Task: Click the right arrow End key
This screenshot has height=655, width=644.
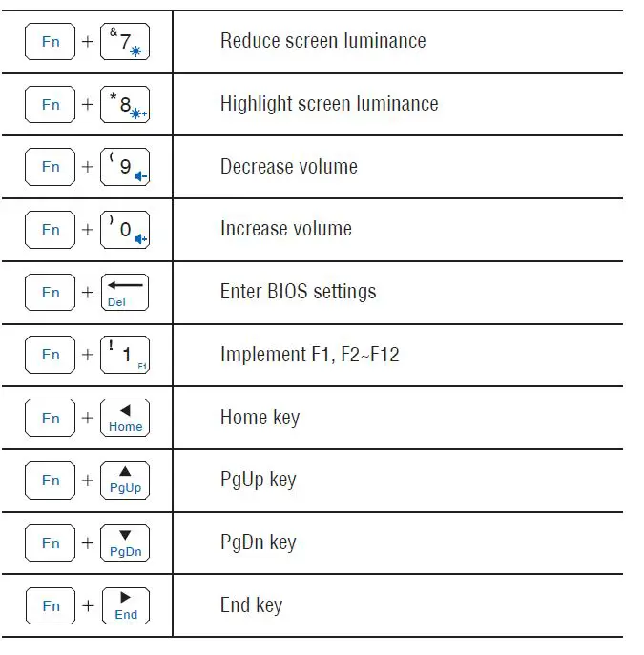Action: point(125,605)
